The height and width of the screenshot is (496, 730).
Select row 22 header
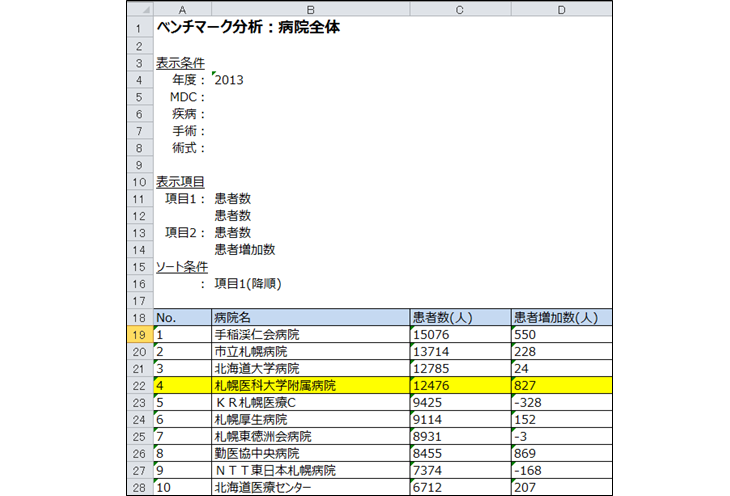pos(140,386)
